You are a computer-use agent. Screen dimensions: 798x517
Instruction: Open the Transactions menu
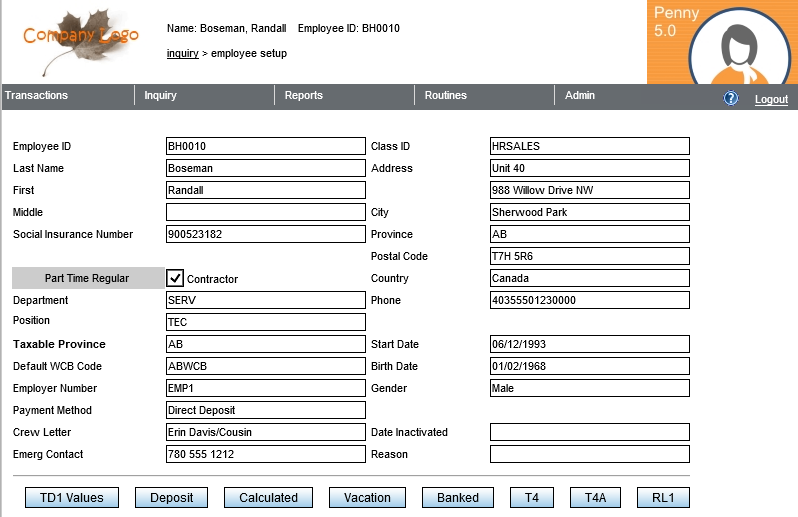point(37,96)
